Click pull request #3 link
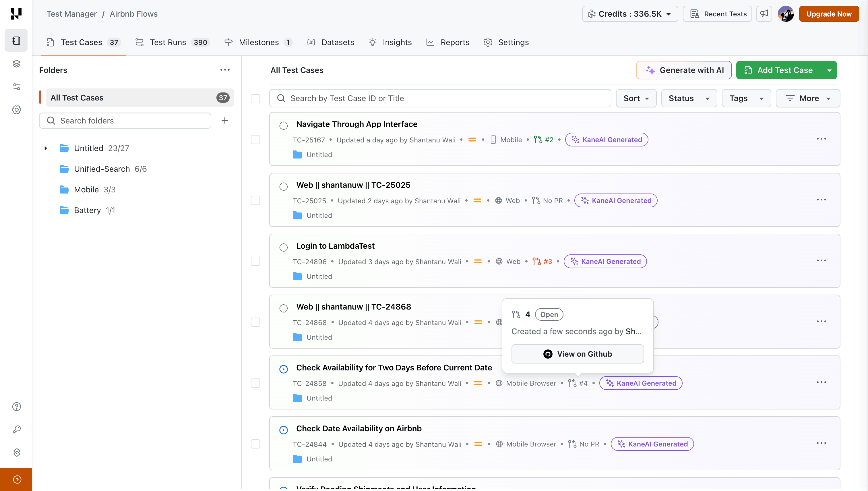 (542, 261)
